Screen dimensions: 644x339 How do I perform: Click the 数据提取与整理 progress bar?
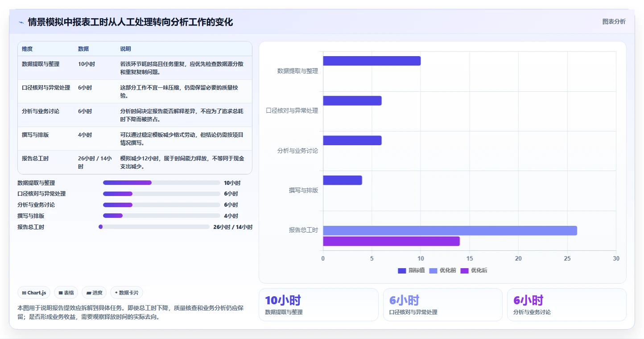(161, 183)
